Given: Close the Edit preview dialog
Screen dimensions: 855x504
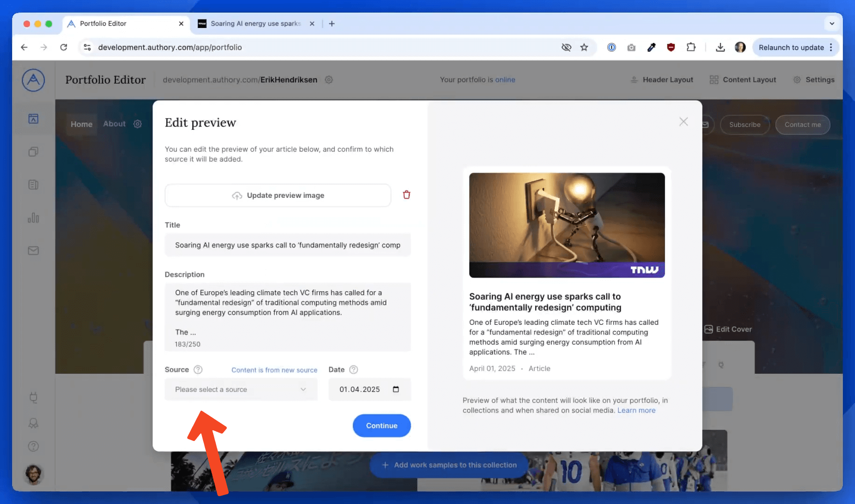Looking at the screenshot, I should (683, 122).
